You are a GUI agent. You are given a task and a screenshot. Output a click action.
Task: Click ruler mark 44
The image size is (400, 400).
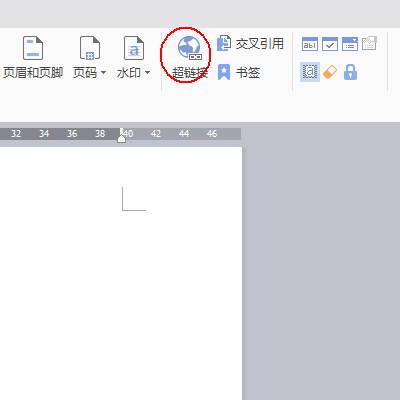point(184,134)
